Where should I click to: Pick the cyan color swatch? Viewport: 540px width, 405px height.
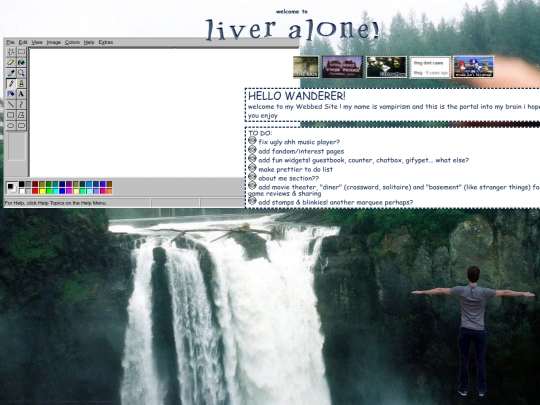[55, 191]
